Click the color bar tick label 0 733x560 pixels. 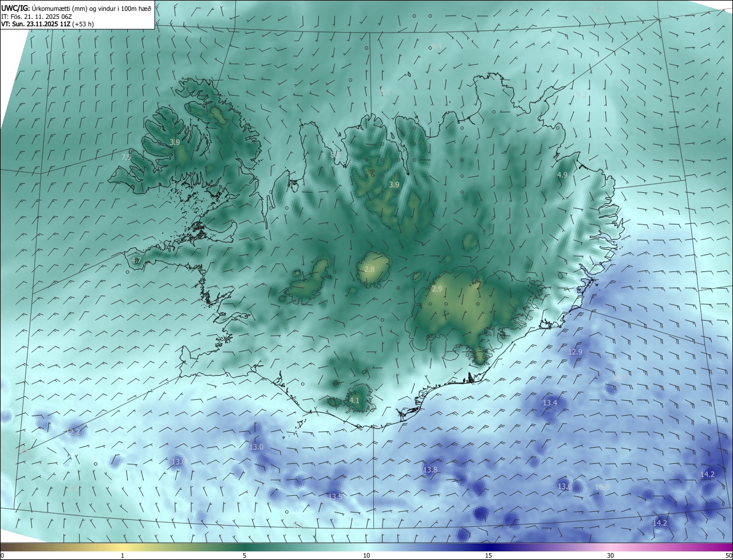pos(2,555)
